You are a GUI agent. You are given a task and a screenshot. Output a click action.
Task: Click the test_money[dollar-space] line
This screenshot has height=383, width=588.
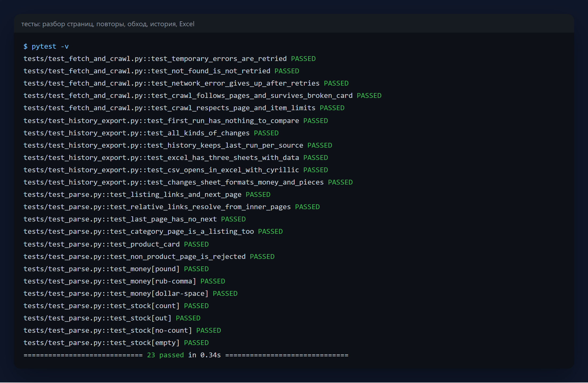131,294
